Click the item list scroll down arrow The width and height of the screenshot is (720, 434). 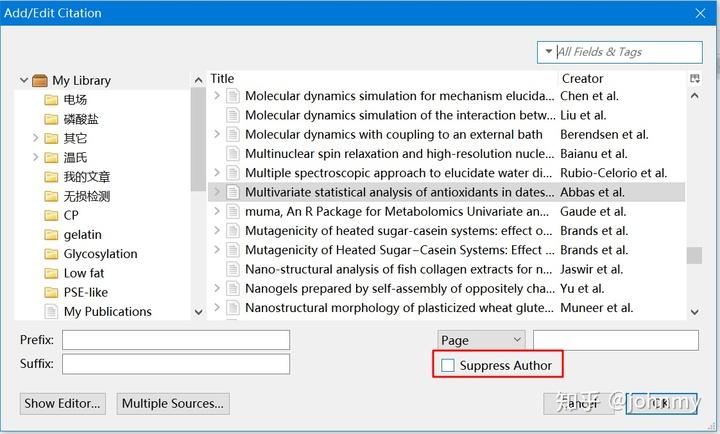coord(695,312)
